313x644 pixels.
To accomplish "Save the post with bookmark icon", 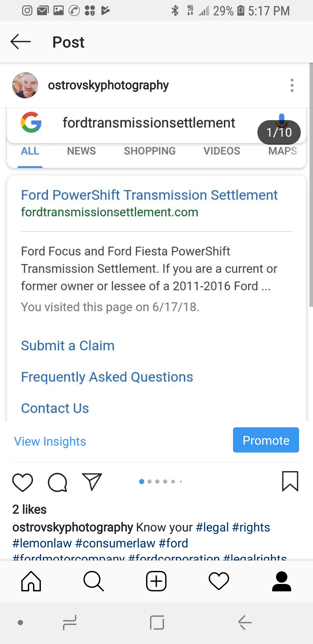I will coord(290,481).
